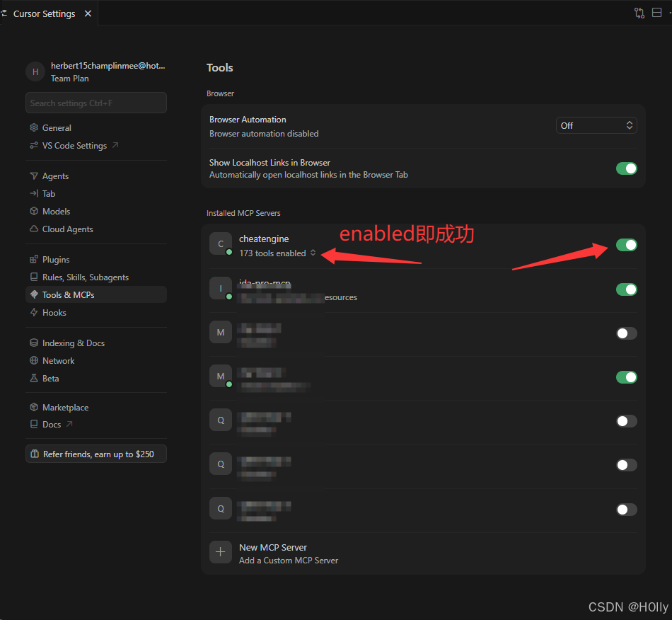Toggle the ida-pro-mcp server switch
Image resolution: width=672 pixels, height=620 pixels.
627,289
